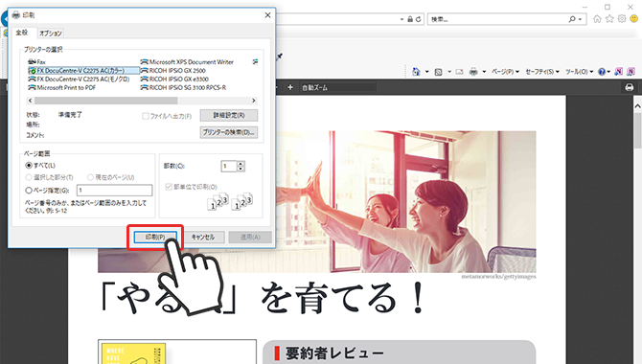Viewport: 642px width, 364px height.
Task: Close the 印刷 dialog with X
Action: (x=267, y=15)
